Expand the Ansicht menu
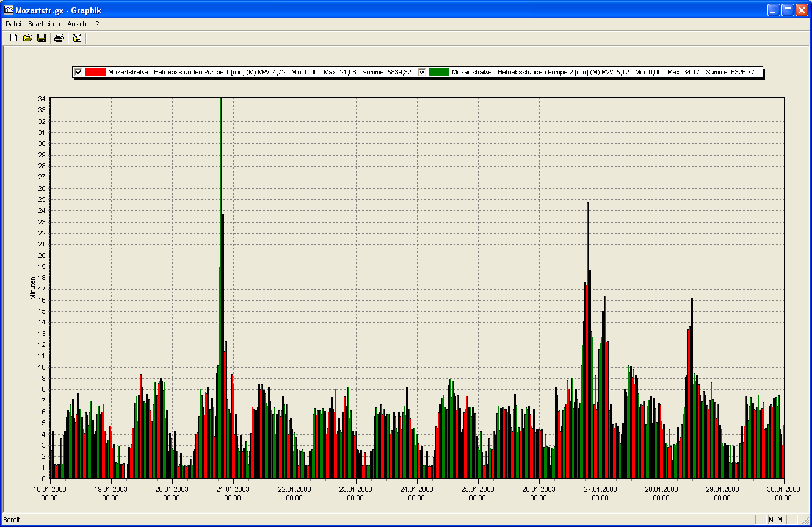 (78, 24)
